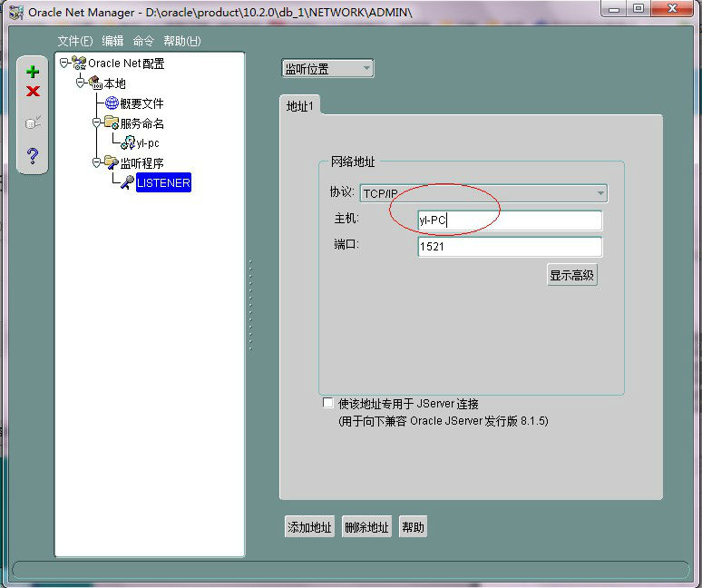
Task: Select the Oracle Net 配置 root label
Action: click(x=126, y=64)
